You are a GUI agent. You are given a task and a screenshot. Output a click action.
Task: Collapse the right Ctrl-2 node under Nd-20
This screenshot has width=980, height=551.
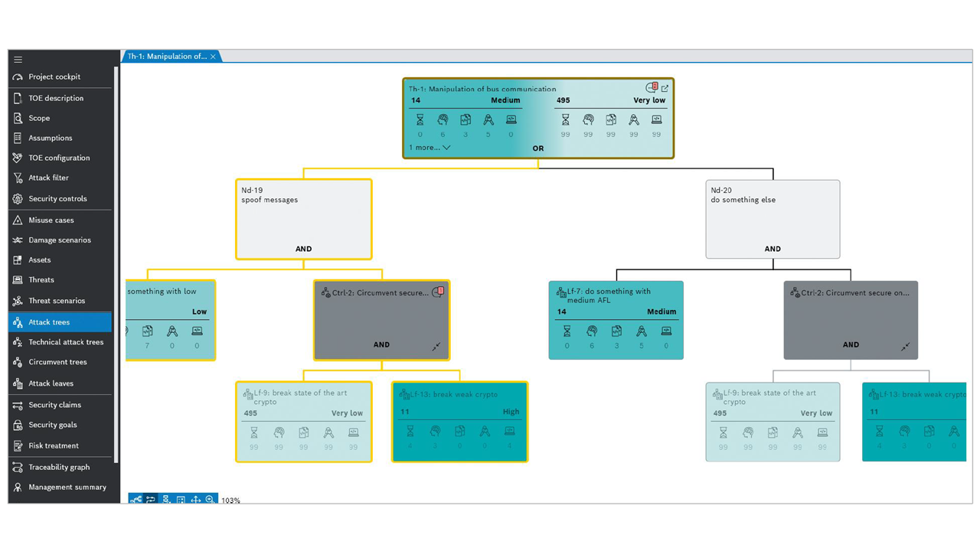point(905,347)
